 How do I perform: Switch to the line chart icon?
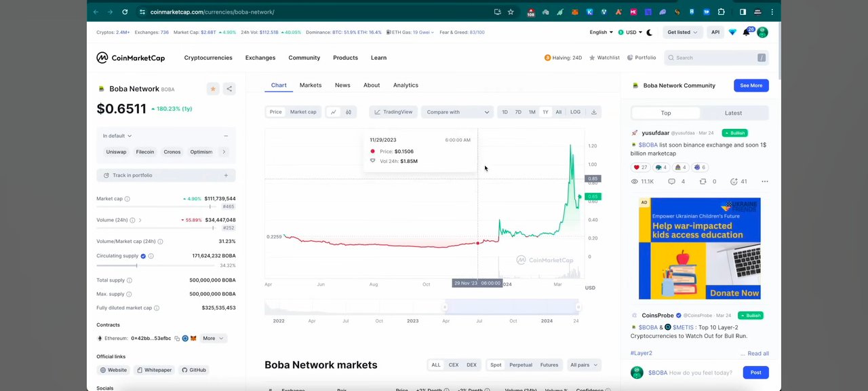[333, 112]
